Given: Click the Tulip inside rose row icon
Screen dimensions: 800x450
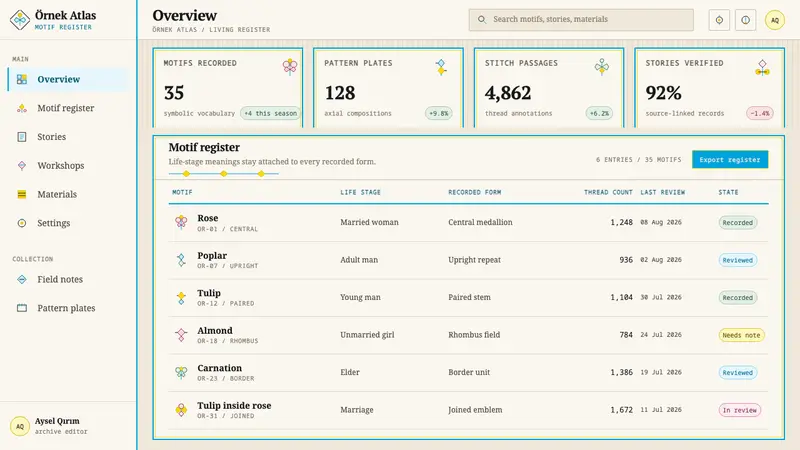Looking at the screenshot, I should coord(181,410).
